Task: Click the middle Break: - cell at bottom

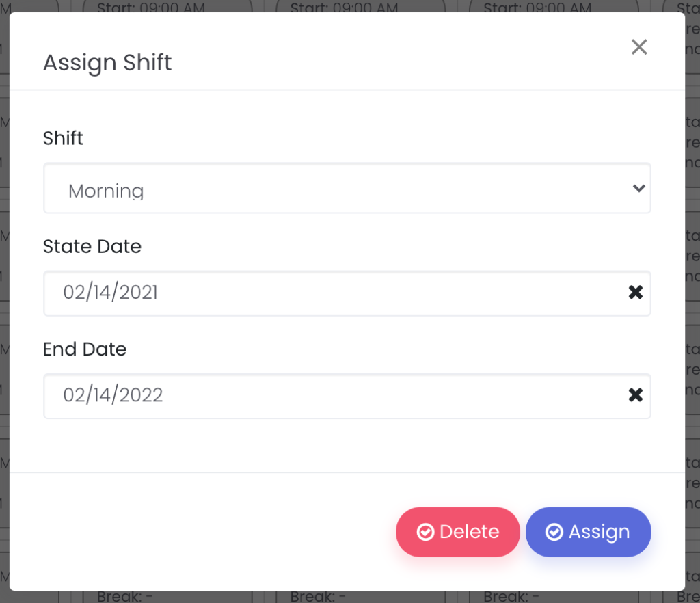Action: 318,597
